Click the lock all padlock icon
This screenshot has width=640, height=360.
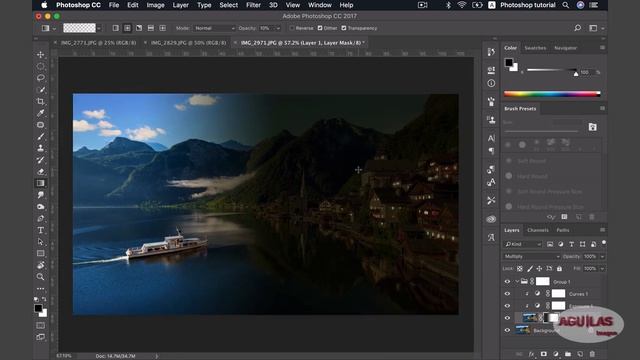(559, 269)
